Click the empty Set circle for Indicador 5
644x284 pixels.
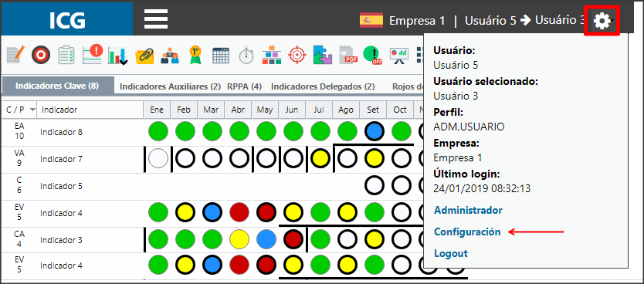tap(375, 186)
